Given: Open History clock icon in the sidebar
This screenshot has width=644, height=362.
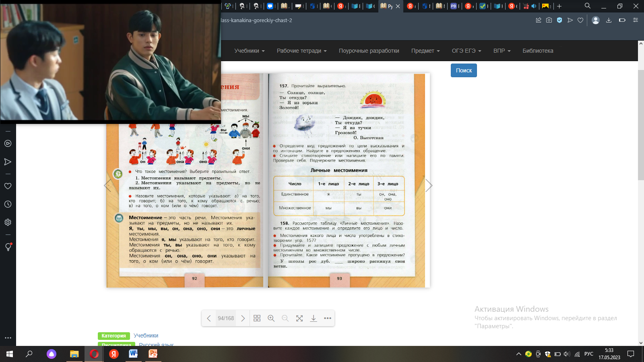Looking at the screenshot, I should coord(8,204).
